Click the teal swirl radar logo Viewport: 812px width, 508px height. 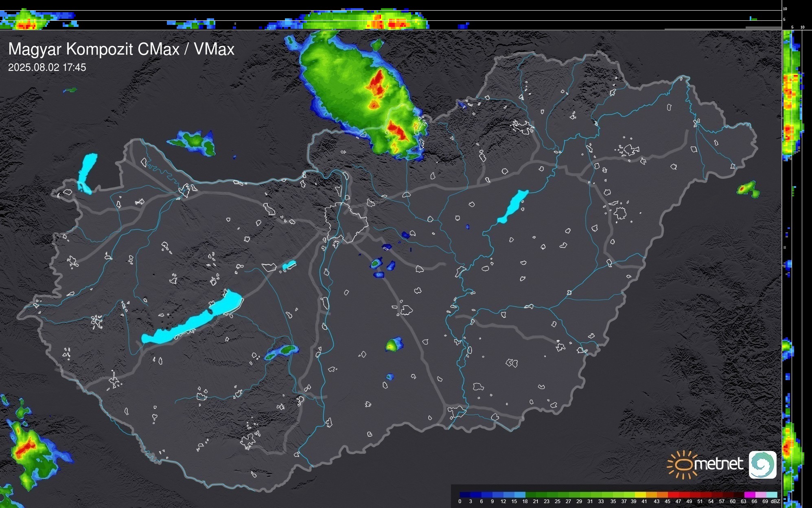coord(762,465)
